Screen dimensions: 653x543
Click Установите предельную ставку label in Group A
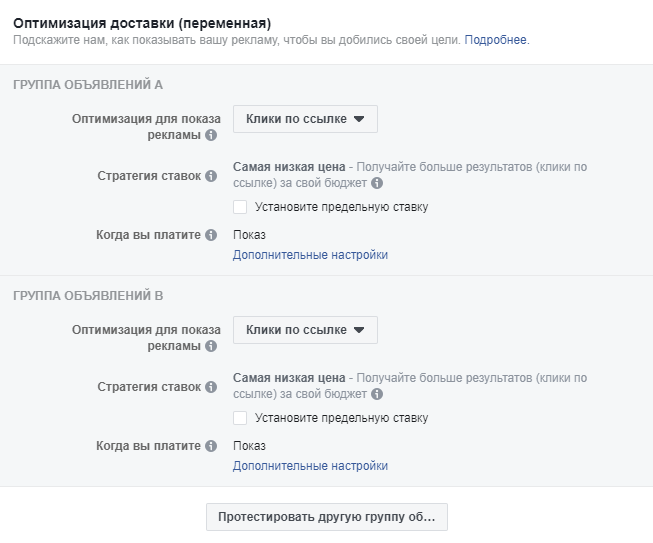coord(341,207)
